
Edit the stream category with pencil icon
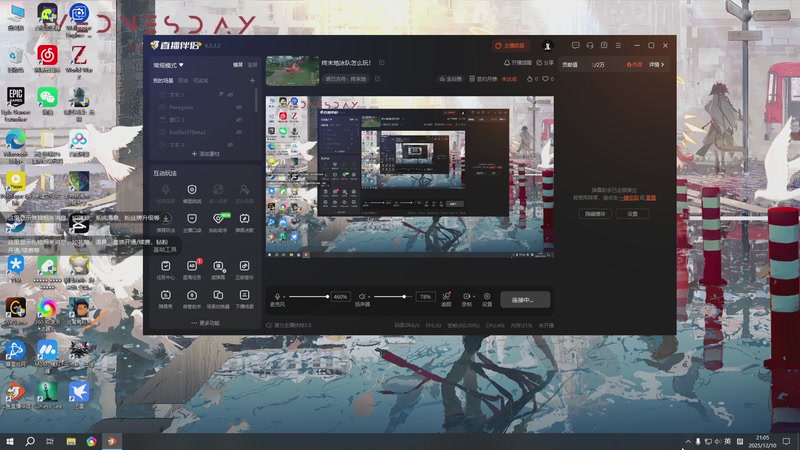pos(378,79)
